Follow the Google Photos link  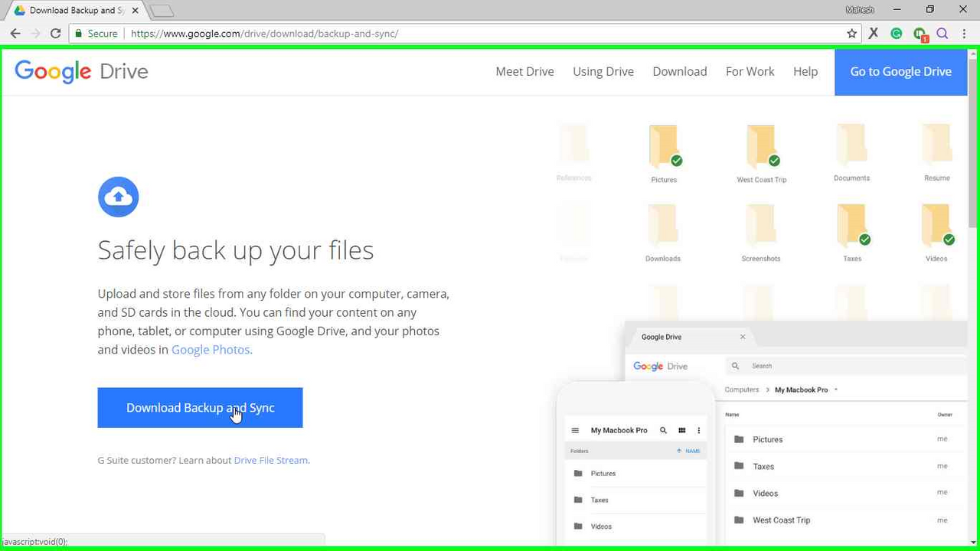pyautogui.click(x=211, y=350)
